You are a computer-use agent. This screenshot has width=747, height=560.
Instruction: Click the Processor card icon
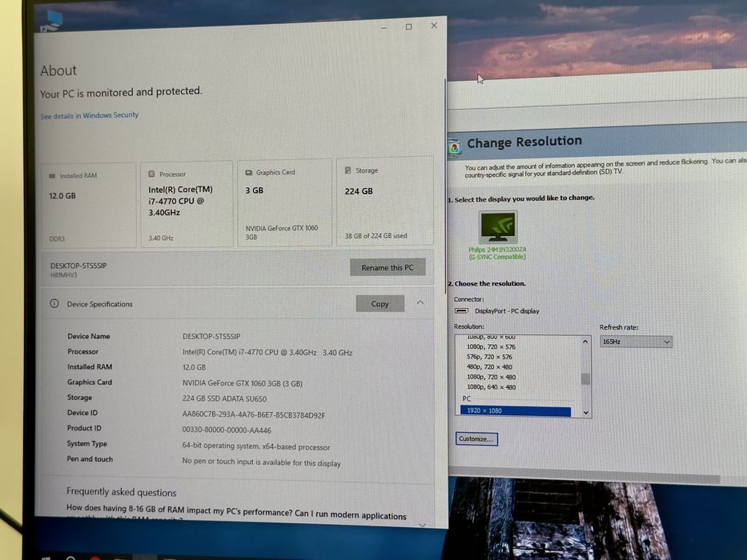[151, 174]
